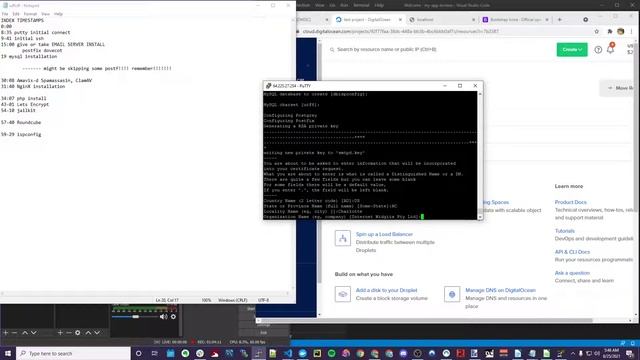640x360 pixels.
Task: Open the Windows Start menu
Action: pos(8,353)
